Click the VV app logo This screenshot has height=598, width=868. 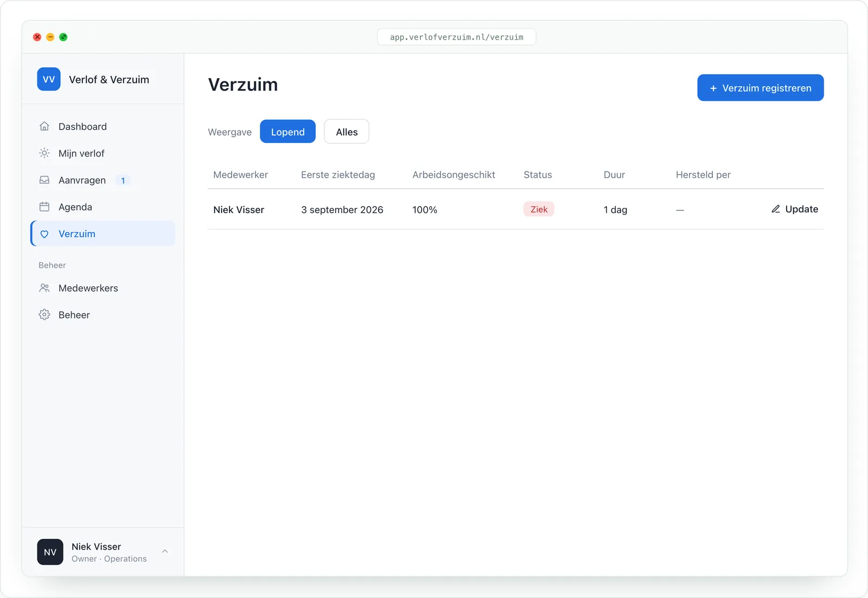(49, 79)
